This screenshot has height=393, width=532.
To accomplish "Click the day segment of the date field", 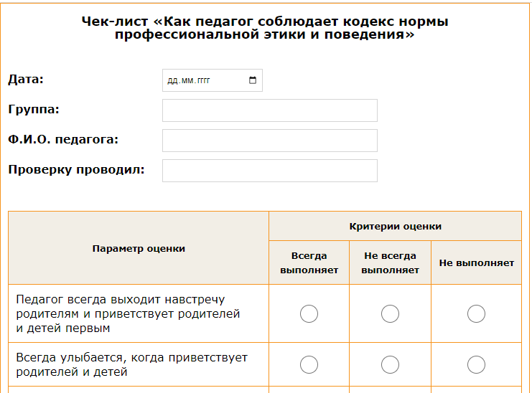I will [172, 80].
